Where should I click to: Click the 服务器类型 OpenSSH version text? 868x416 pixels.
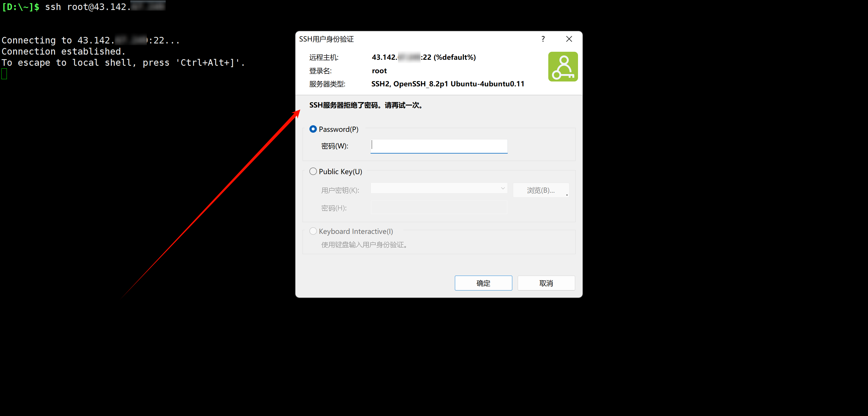click(x=448, y=84)
